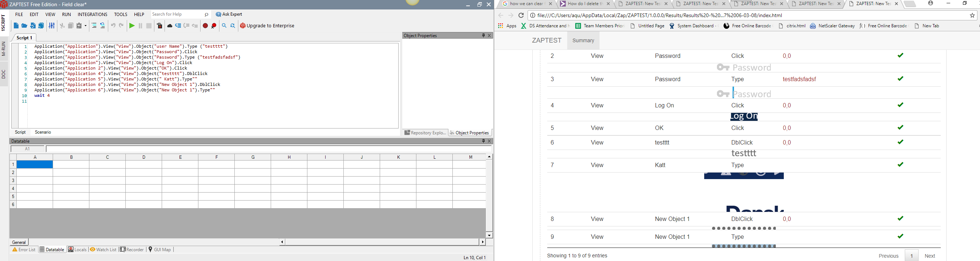Click the A1 cell reference box
The image size is (980, 261).
click(27, 149)
